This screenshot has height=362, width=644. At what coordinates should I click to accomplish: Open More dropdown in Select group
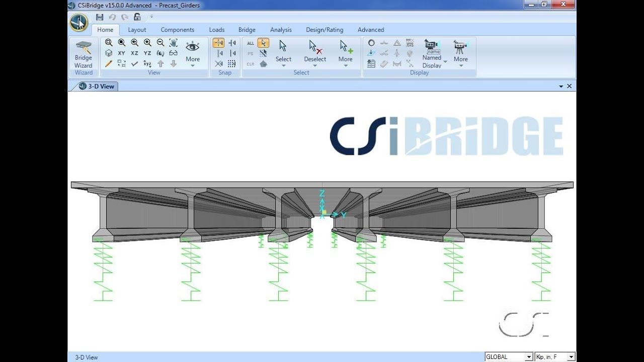pyautogui.click(x=346, y=54)
